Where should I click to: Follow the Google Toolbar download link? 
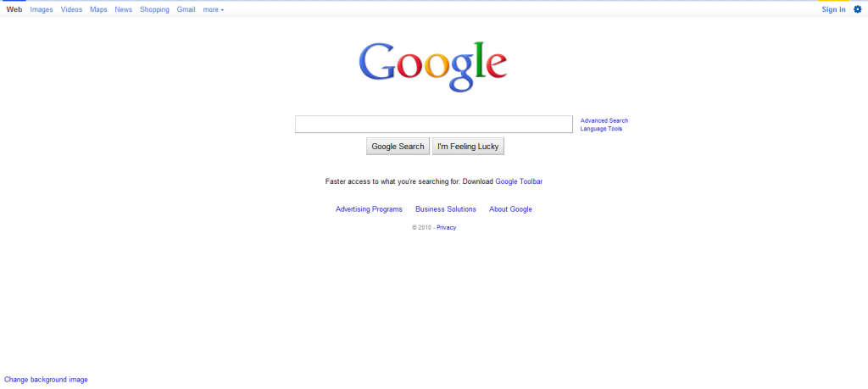click(x=519, y=181)
